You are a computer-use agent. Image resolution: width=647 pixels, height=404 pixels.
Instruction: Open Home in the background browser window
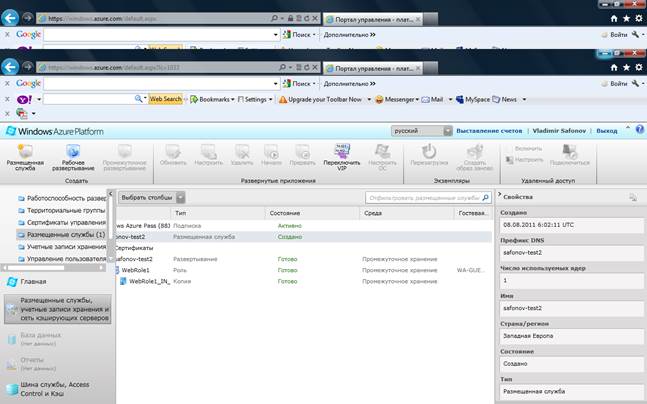coord(614,18)
